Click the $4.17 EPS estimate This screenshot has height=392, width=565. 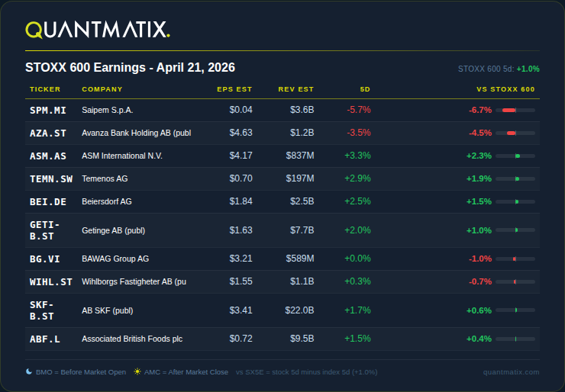pos(241,156)
